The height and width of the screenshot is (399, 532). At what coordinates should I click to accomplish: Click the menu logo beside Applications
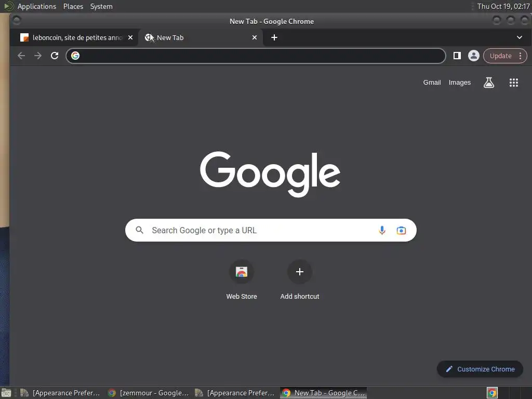(8, 6)
